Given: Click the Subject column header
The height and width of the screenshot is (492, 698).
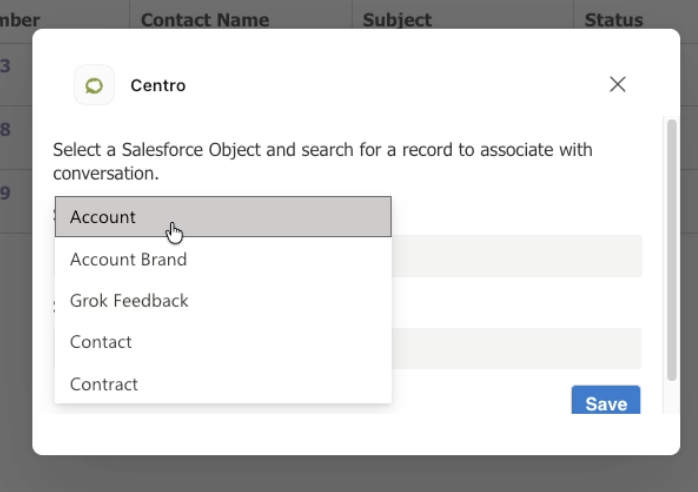Looking at the screenshot, I should coord(397,20).
